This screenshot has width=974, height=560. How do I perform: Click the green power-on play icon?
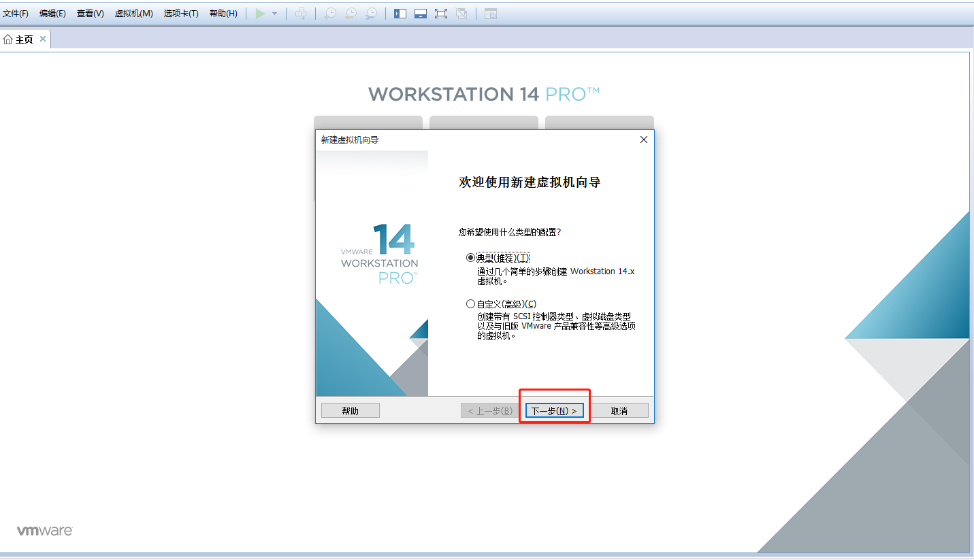(260, 14)
